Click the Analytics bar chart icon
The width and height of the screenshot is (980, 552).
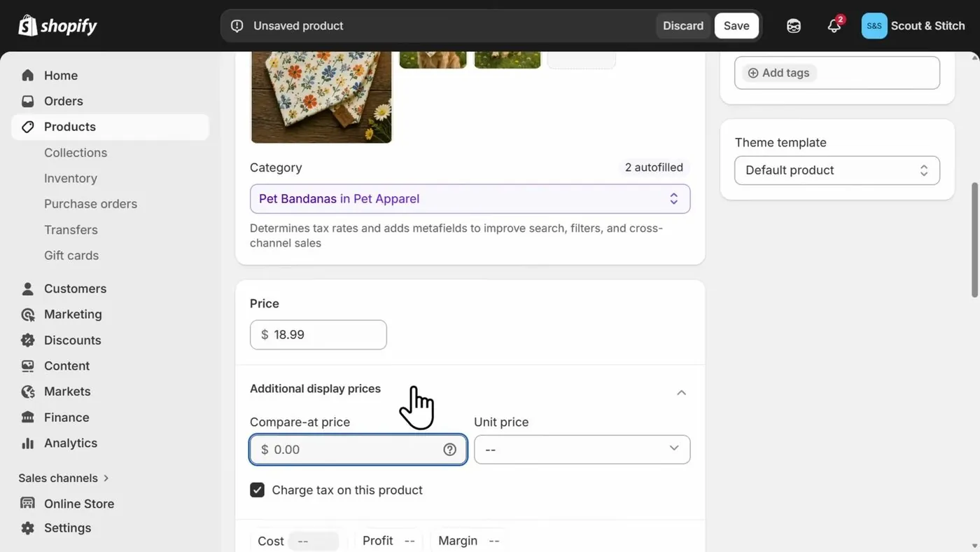pos(28,443)
